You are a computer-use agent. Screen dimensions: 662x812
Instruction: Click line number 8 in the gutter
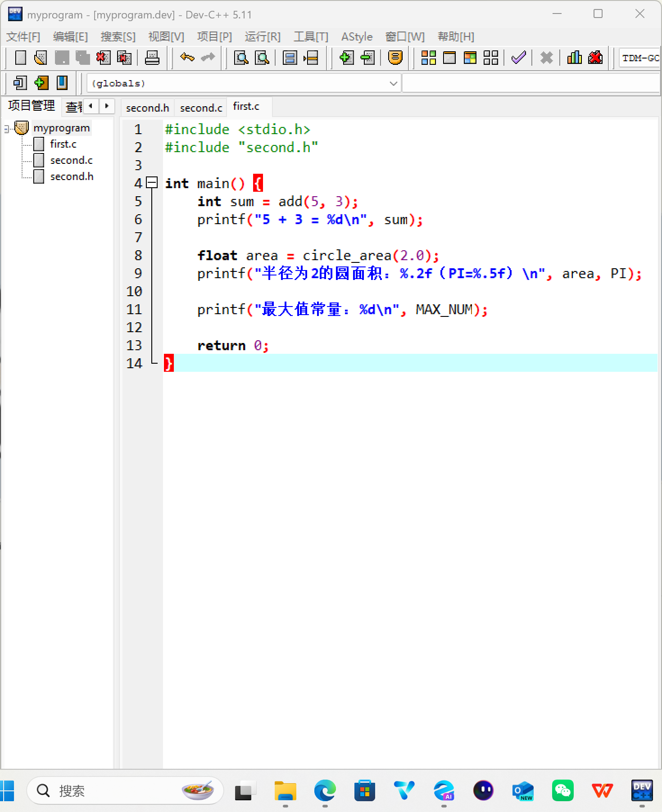(138, 255)
